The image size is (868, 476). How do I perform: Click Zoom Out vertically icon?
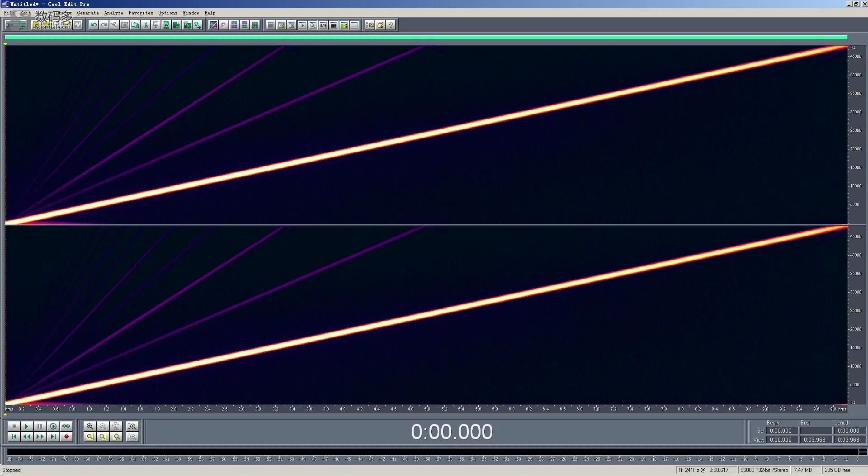[132, 436]
